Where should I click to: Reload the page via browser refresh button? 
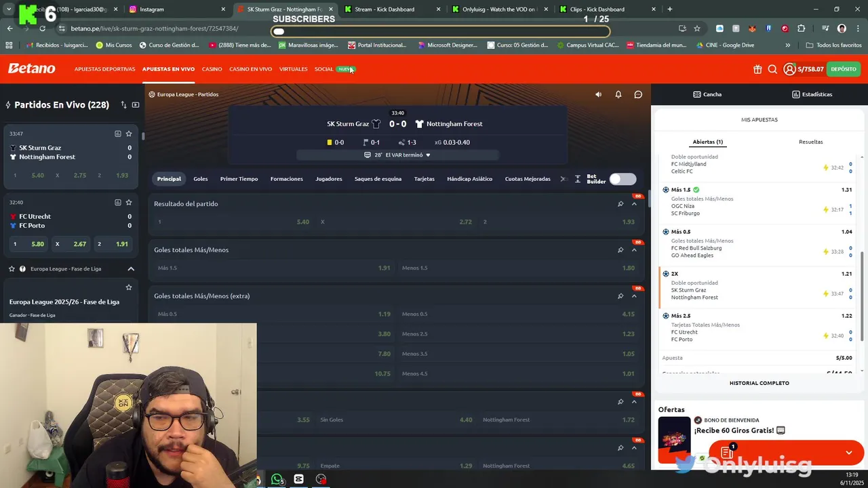[x=42, y=28]
